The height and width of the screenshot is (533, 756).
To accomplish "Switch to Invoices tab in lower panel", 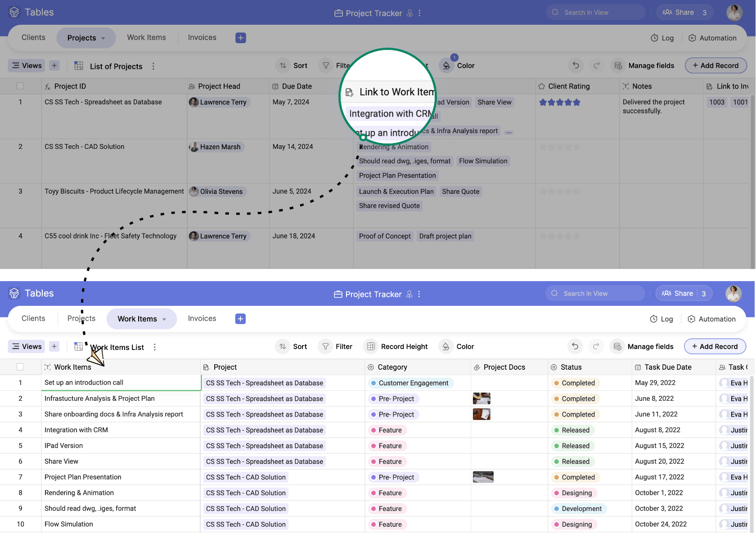I will tap(202, 318).
